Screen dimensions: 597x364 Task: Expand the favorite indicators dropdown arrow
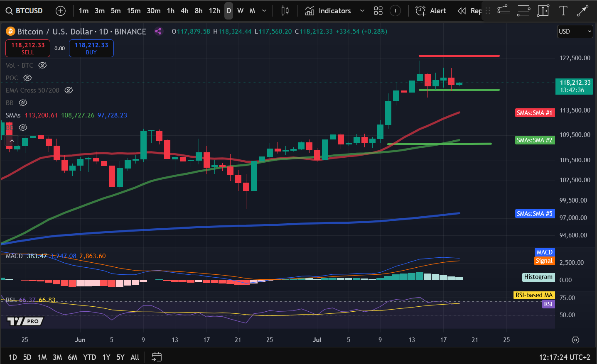point(362,11)
